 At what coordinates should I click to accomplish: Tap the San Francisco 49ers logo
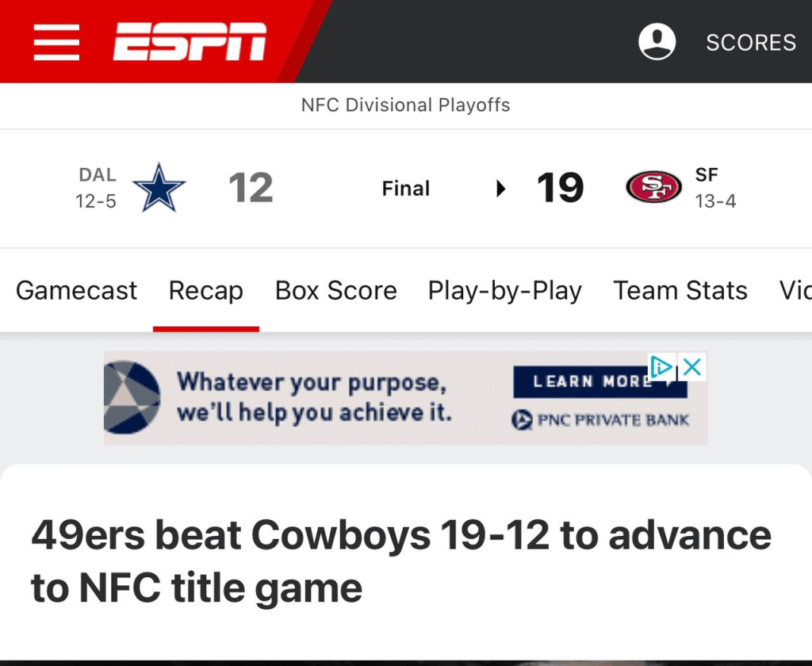[x=653, y=188]
